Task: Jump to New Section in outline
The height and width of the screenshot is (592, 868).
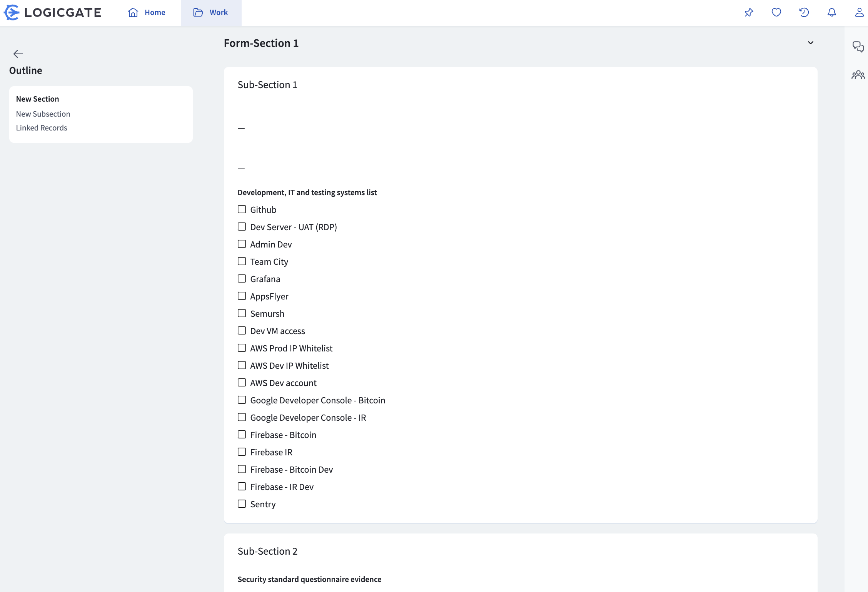Action: (38, 99)
